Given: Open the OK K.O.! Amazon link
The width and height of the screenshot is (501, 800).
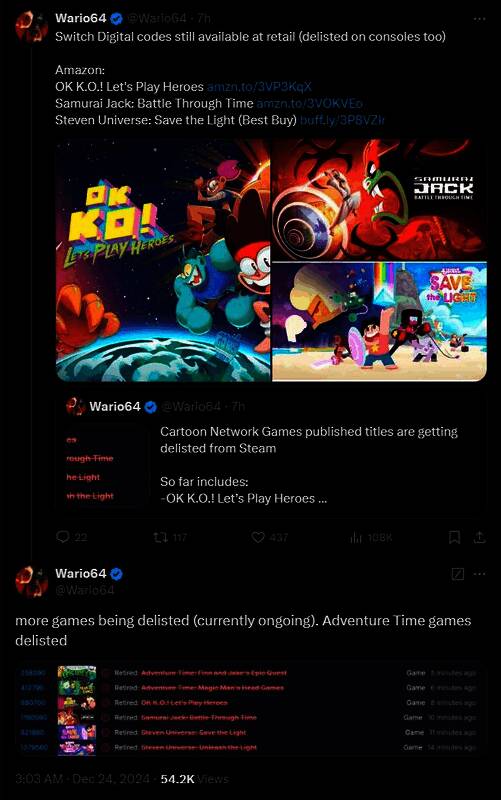Looking at the screenshot, I should pos(259,86).
